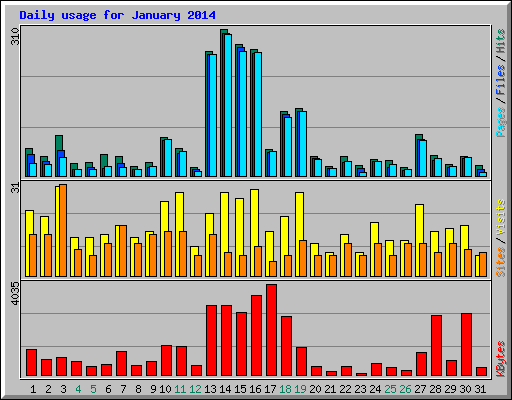Click the tallest red KBytes bar for day 17
This screenshot has height=400, width=512.
pos(271,330)
